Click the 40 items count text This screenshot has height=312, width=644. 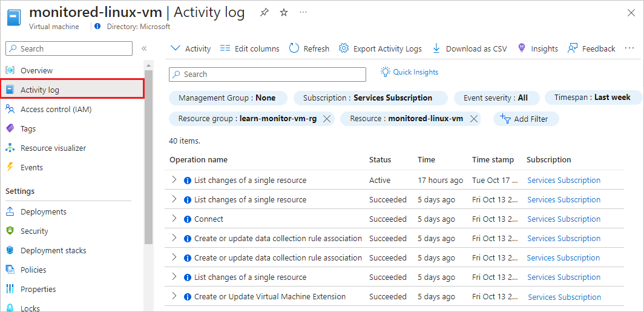coord(185,141)
